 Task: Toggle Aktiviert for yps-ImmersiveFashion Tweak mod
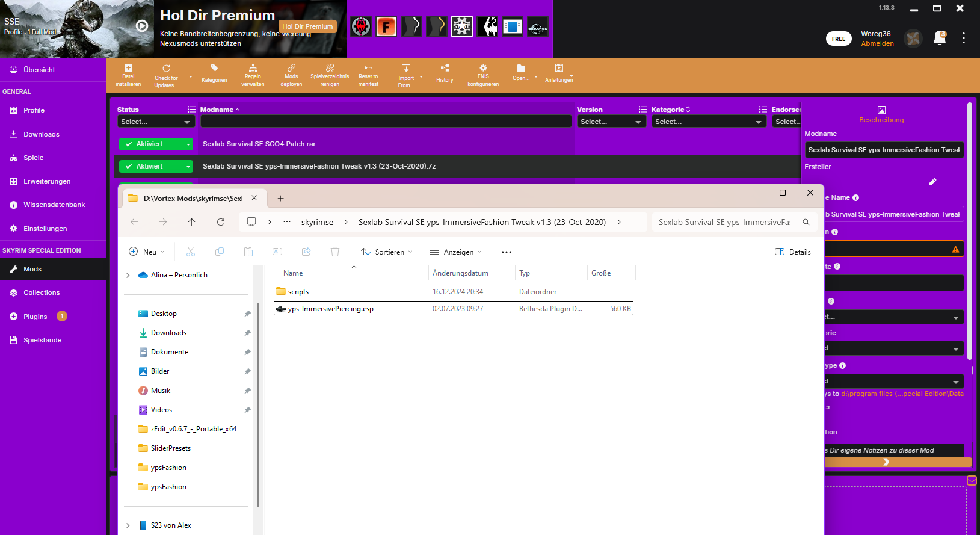(x=150, y=166)
